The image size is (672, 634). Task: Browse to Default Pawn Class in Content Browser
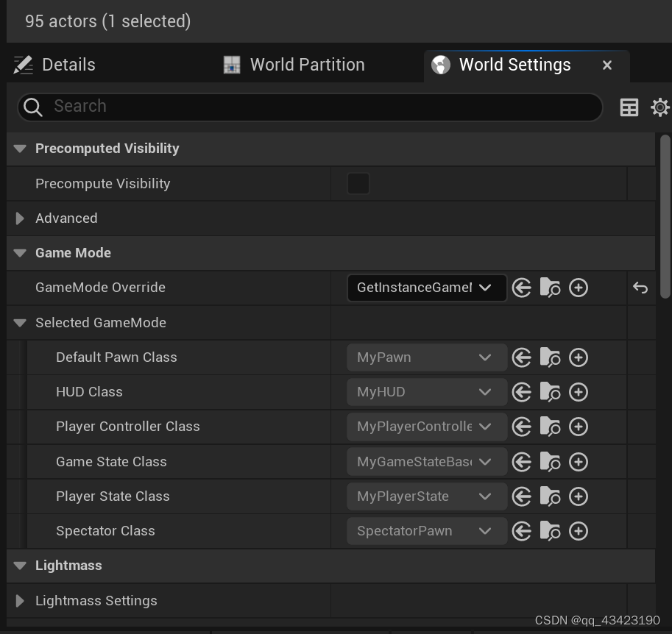click(550, 357)
